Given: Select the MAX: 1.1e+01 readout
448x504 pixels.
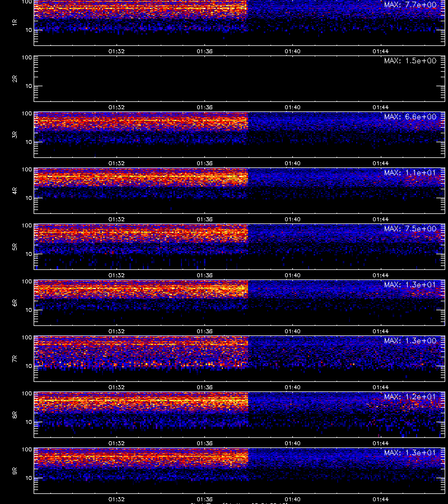Looking at the screenshot, I should pyautogui.click(x=410, y=172).
